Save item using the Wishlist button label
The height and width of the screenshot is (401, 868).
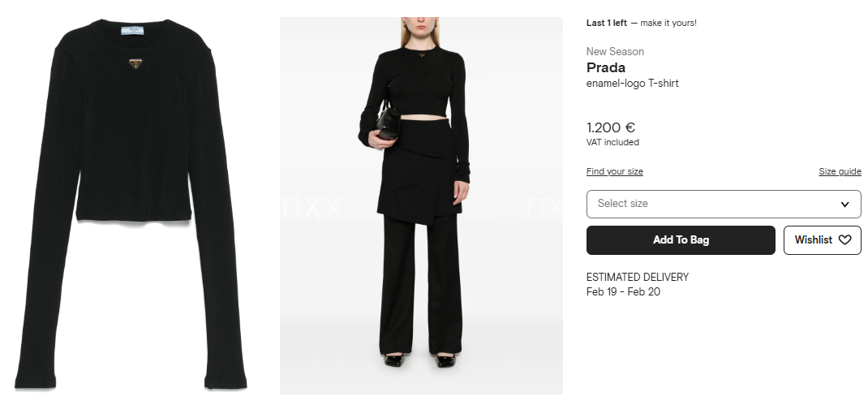click(813, 239)
